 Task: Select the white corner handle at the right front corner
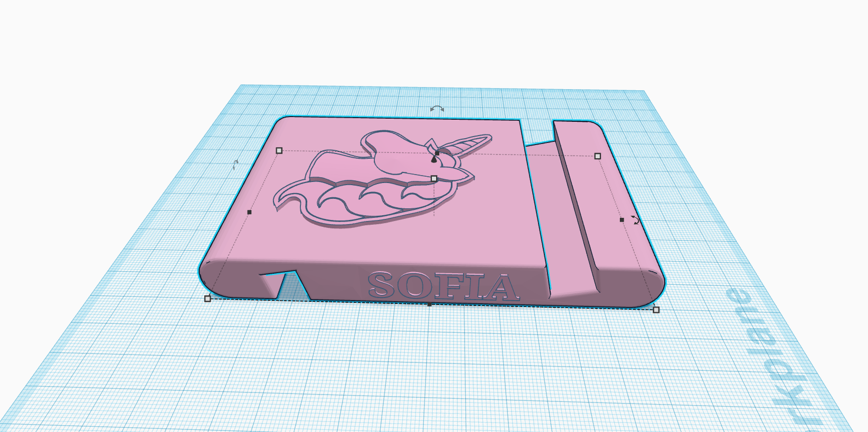pos(656,310)
